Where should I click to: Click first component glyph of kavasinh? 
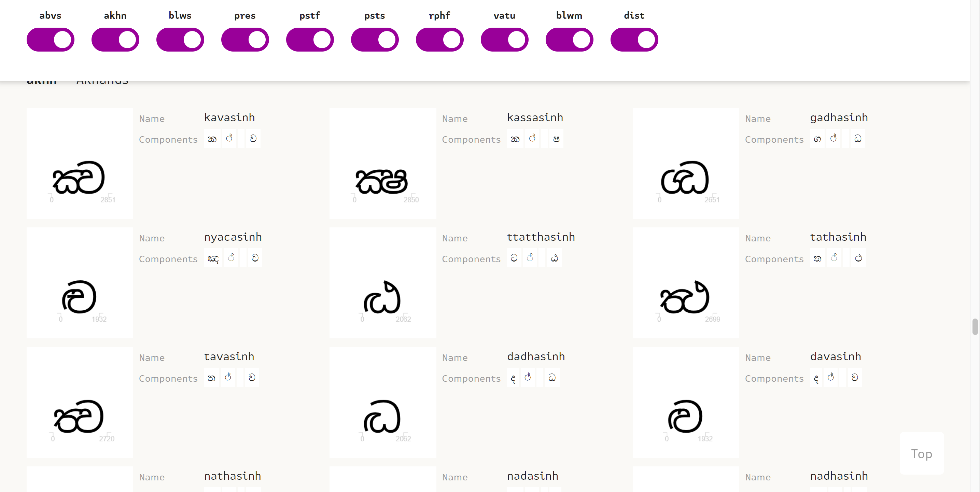pyautogui.click(x=212, y=139)
